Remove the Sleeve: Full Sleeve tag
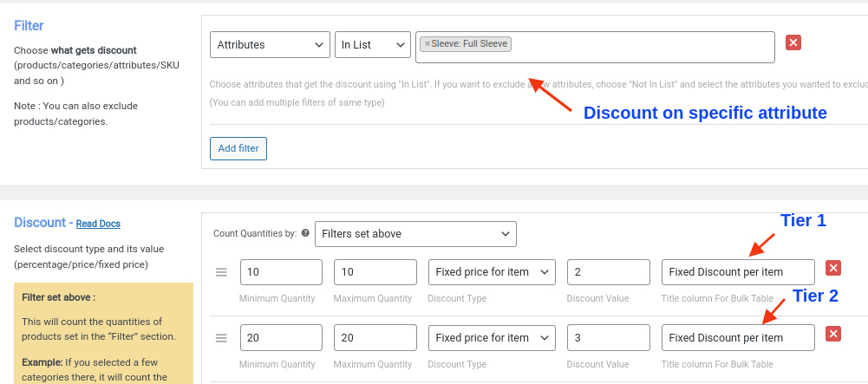 (x=427, y=43)
